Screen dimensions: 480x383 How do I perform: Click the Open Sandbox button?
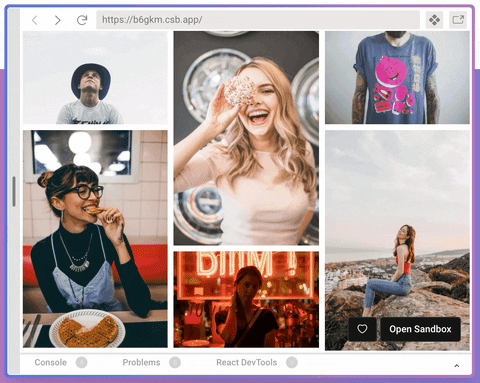[x=420, y=329]
